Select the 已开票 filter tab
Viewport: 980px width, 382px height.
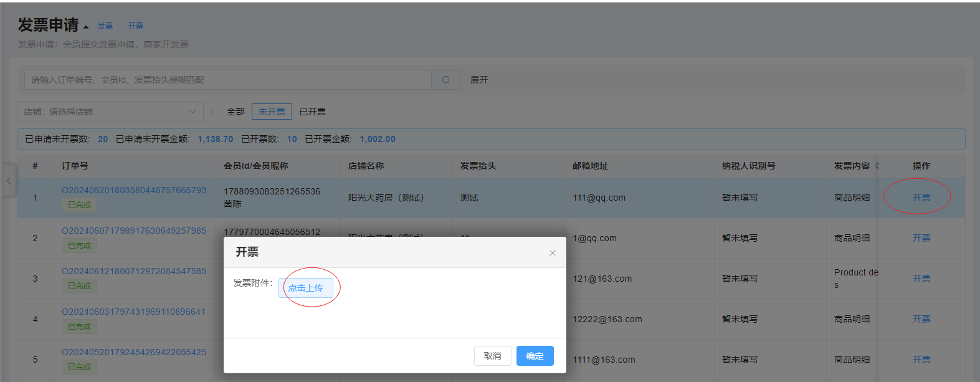312,112
